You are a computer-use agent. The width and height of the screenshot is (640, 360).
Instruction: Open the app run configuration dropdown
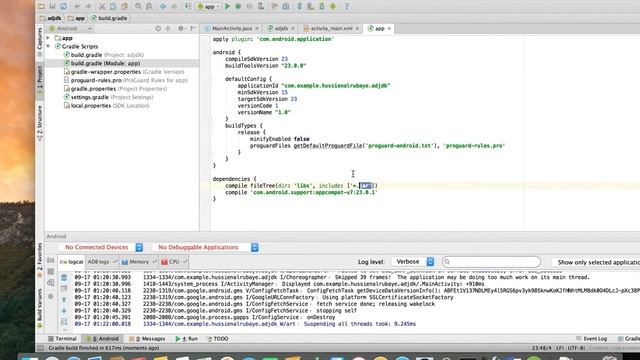[209, 7]
